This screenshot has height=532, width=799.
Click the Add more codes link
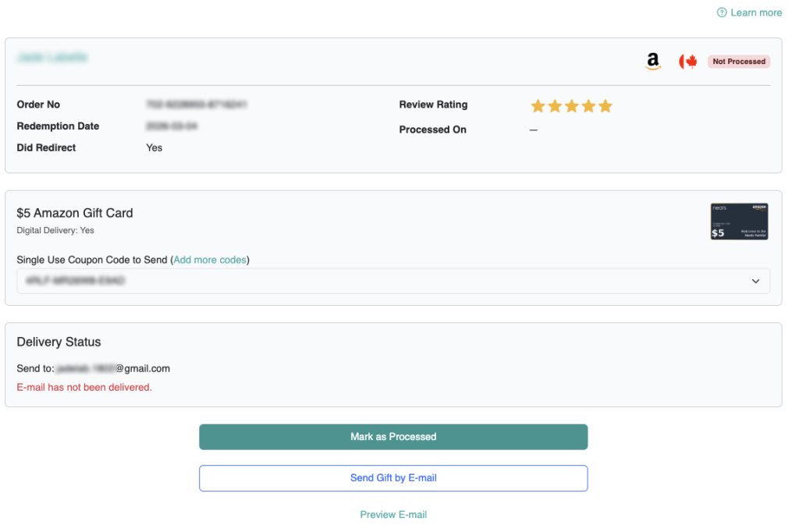(x=210, y=260)
